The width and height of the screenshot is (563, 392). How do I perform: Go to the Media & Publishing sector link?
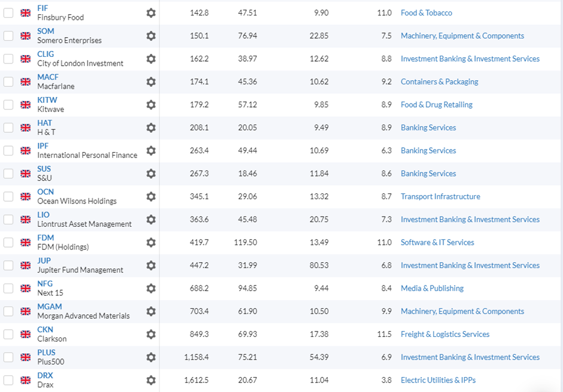(432, 288)
